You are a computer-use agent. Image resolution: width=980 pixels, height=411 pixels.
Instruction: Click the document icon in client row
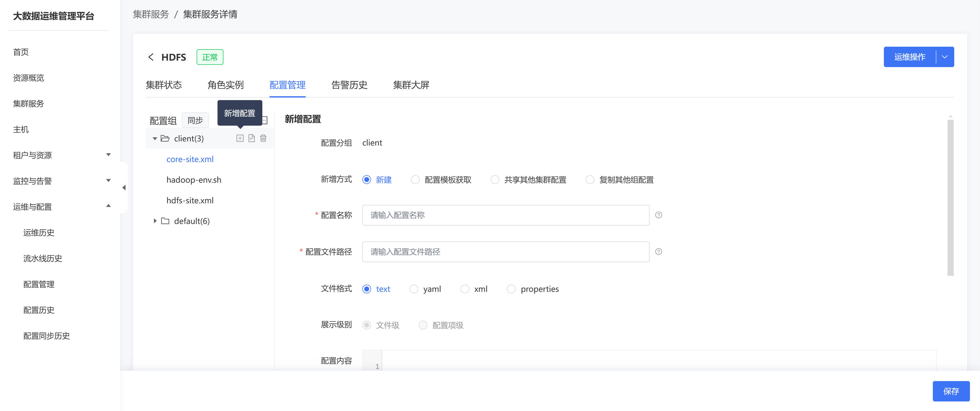pyautogui.click(x=252, y=138)
